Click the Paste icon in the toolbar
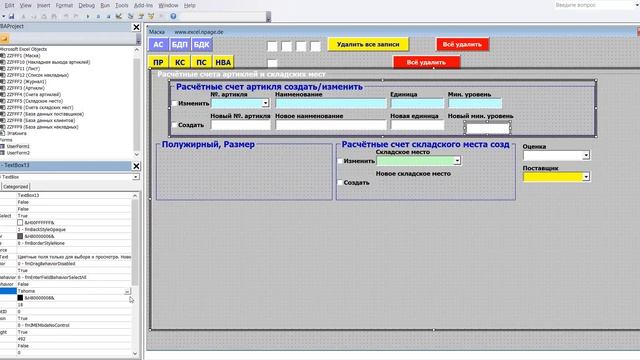Image resolution: width=640 pixels, height=360 pixels. click(x=44, y=16)
